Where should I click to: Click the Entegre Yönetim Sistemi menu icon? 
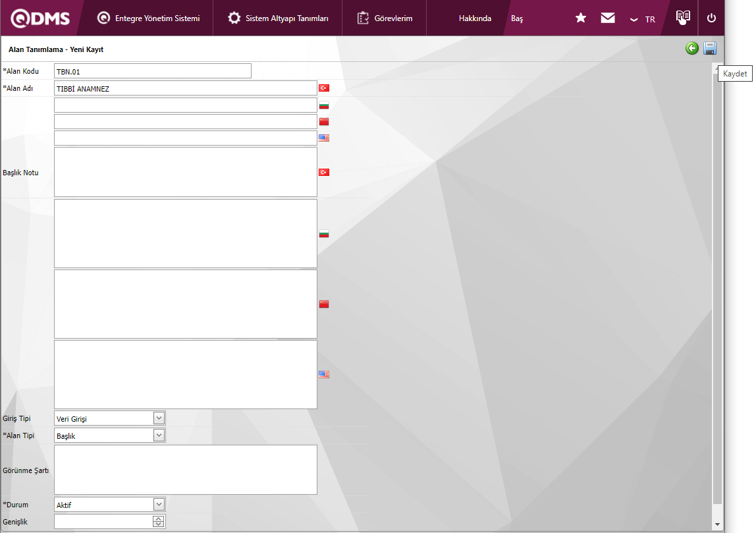(103, 18)
